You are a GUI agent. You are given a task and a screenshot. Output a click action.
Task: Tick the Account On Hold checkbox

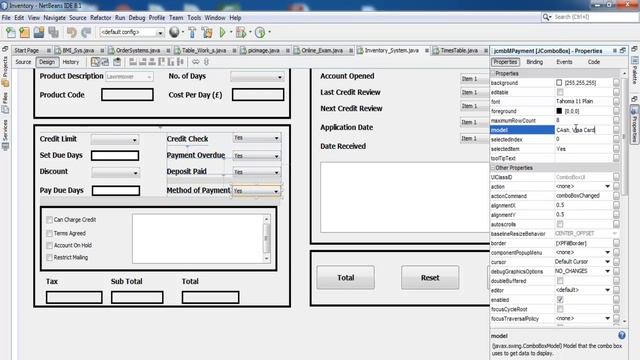[x=49, y=246]
